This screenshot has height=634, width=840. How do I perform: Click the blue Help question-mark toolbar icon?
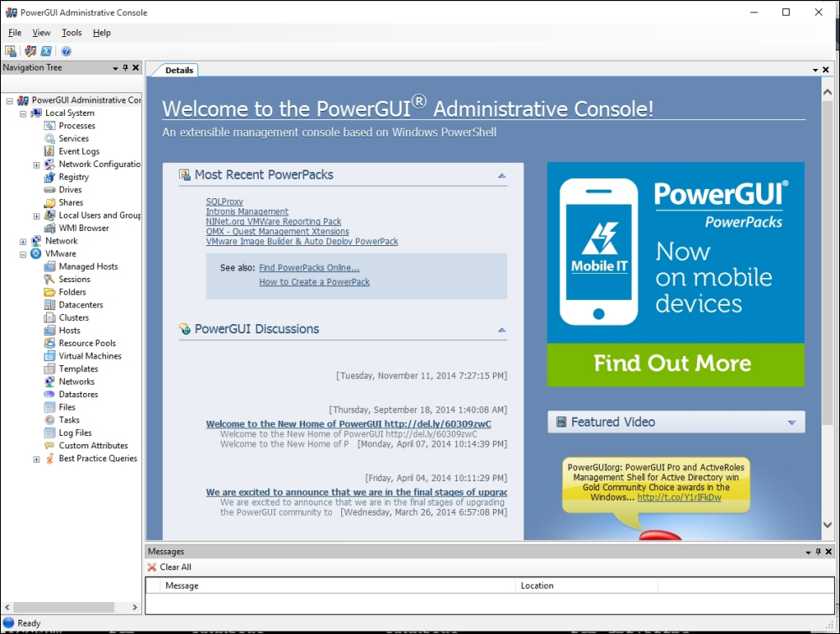[66, 51]
